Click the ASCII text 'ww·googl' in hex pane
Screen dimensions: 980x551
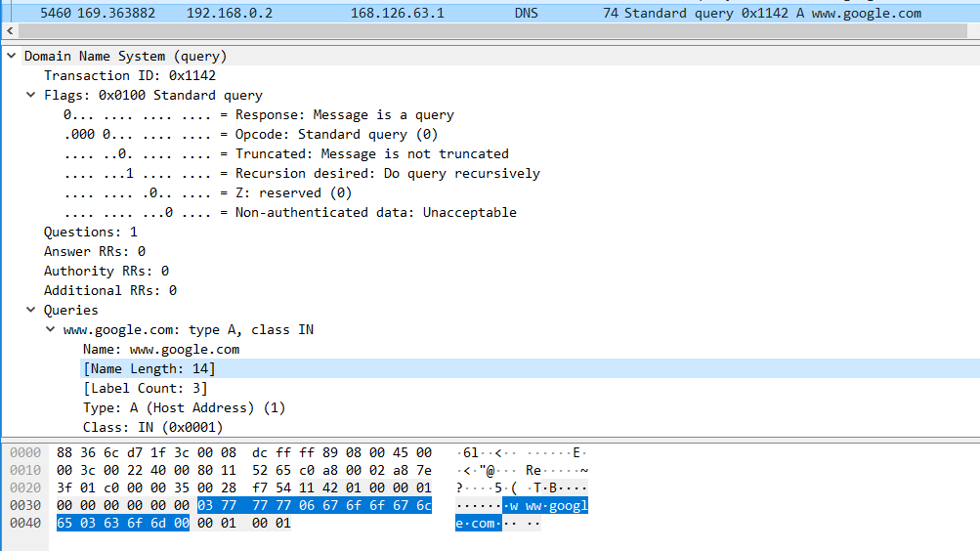point(557,505)
